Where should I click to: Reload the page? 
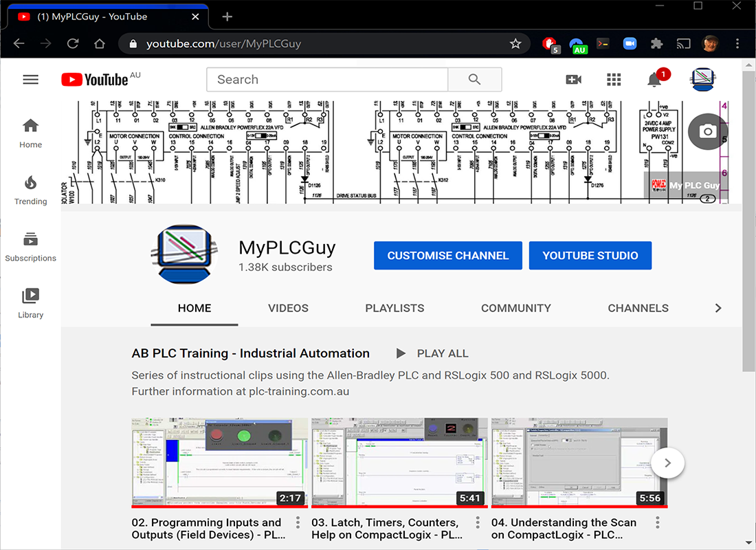73,44
